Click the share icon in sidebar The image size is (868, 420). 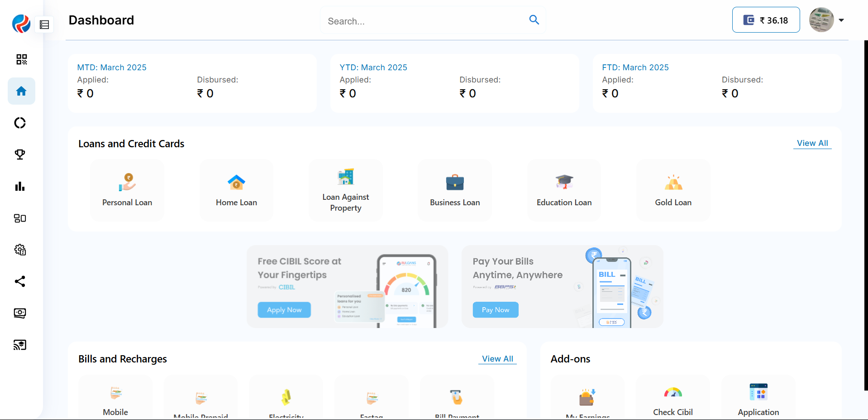click(20, 281)
